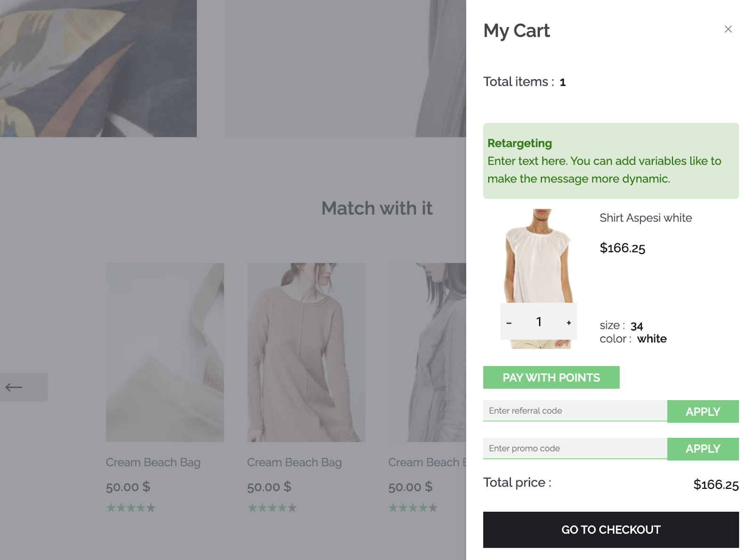
Task: Focus the referral code input field
Action: (575, 411)
